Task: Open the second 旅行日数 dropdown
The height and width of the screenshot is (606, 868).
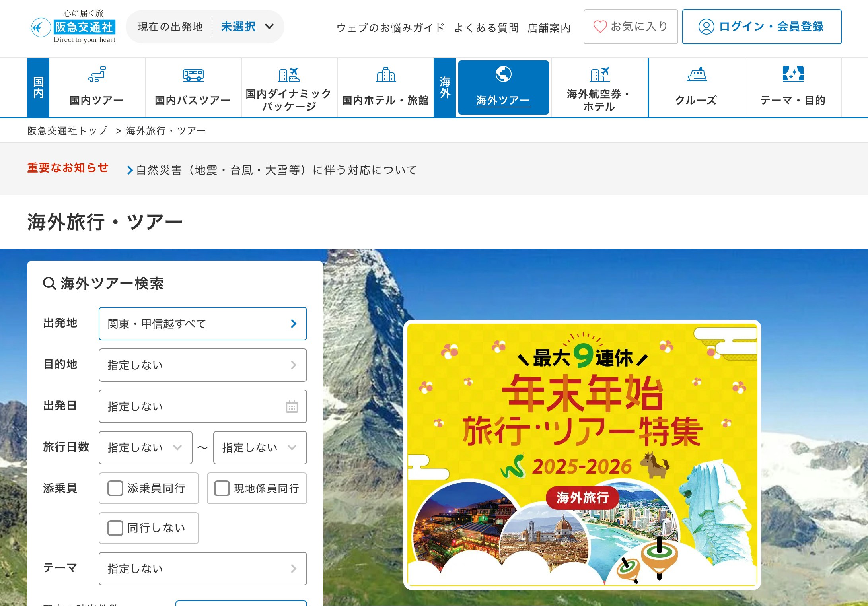Action: click(260, 448)
